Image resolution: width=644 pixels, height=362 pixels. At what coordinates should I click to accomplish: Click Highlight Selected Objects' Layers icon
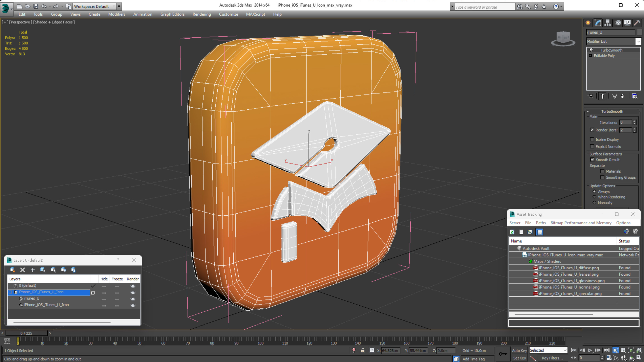coord(53,270)
